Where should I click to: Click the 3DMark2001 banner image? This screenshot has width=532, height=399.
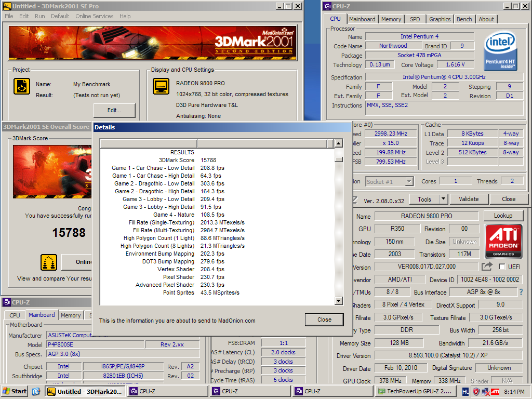pyautogui.click(x=153, y=43)
